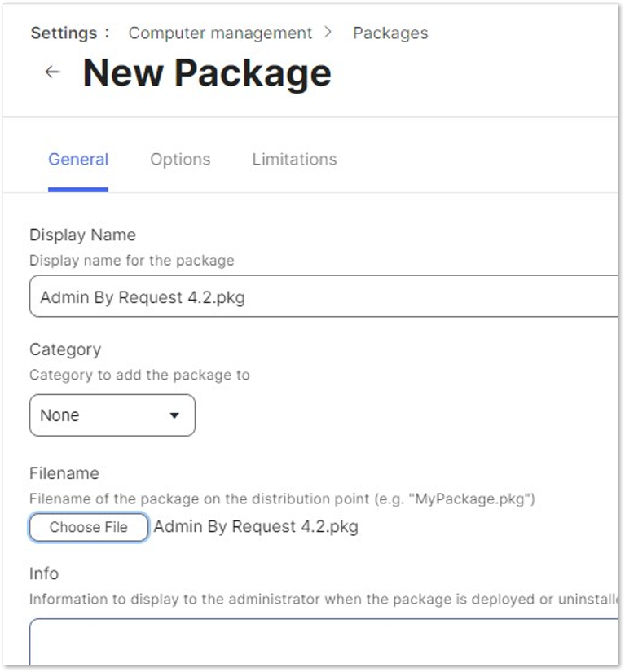
Task: Expand the Category dropdown set to None
Action: point(112,415)
